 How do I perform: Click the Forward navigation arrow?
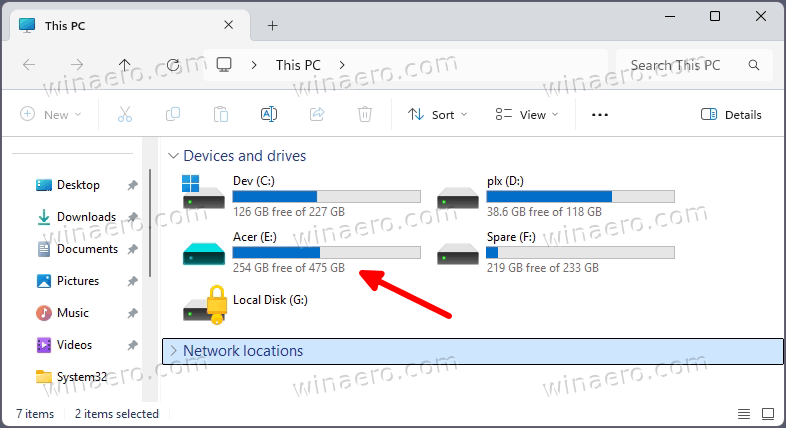pos(77,65)
